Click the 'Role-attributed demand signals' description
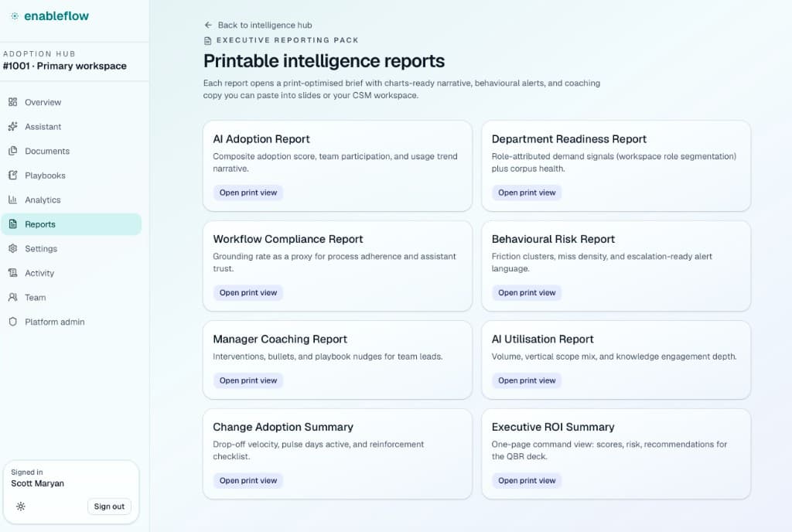The image size is (792, 532). tap(613, 162)
